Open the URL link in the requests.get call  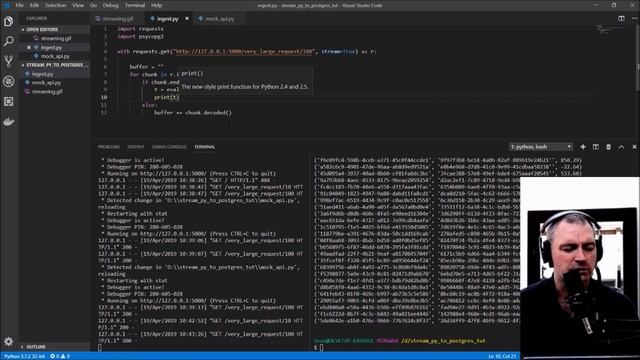244,51
